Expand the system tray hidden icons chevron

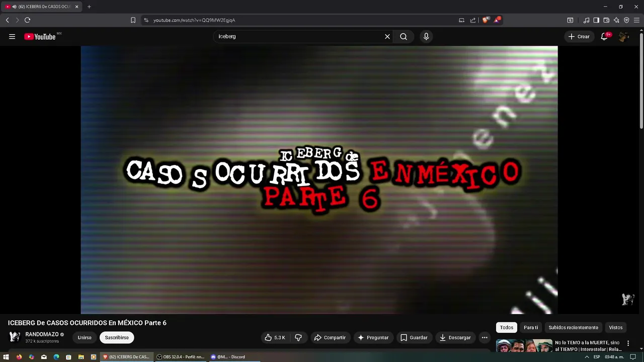click(x=587, y=357)
